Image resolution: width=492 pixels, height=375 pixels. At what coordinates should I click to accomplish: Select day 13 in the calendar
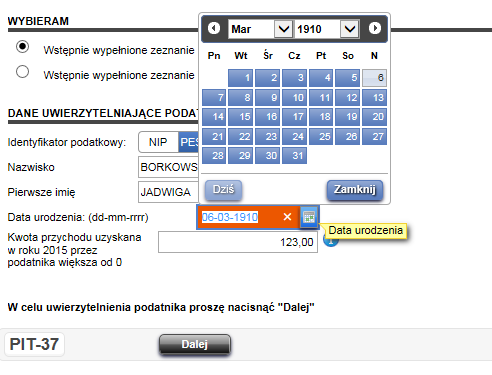(x=374, y=98)
